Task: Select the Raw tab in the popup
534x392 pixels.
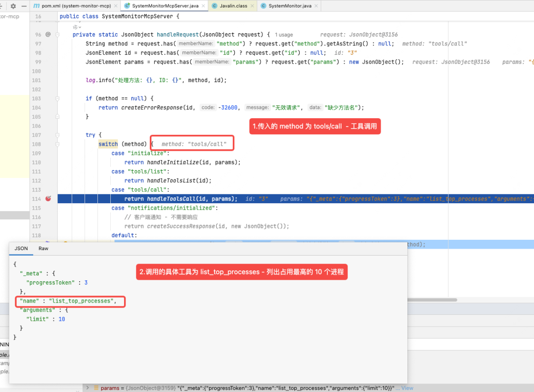Action: pos(44,248)
